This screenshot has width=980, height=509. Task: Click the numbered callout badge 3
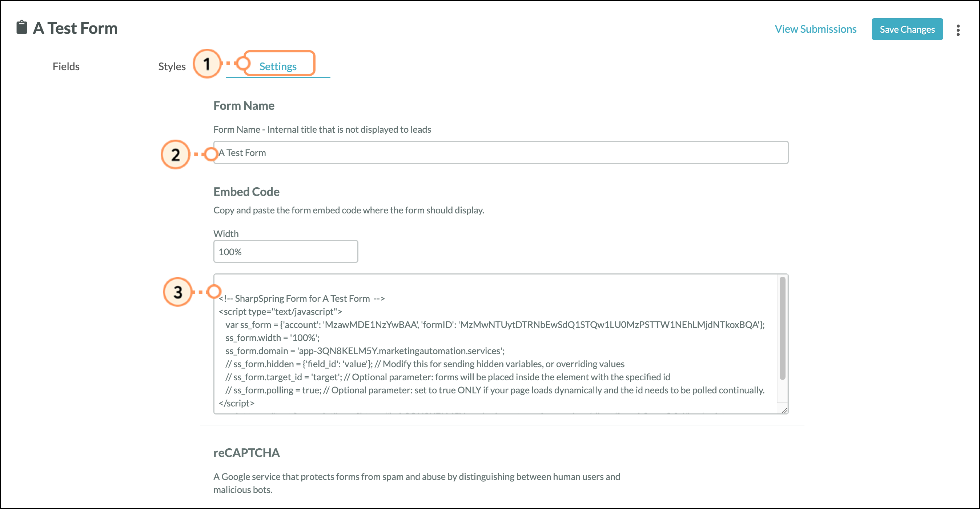click(177, 292)
